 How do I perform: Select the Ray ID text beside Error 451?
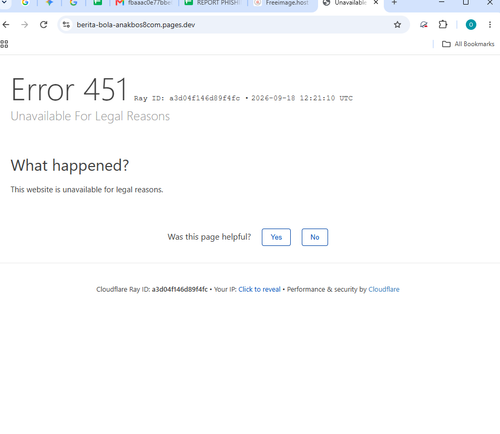tap(187, 98)
